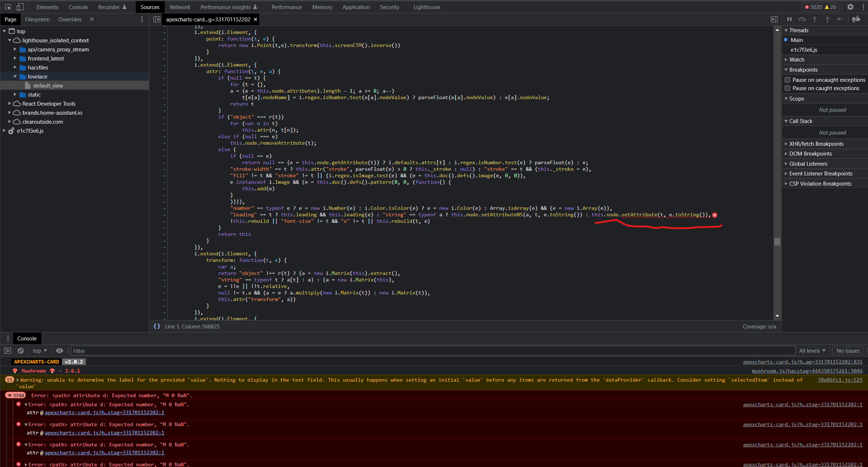868x467 pixels.
Task: Click the deactivate breakpoints icon
Action: point(856,19)
